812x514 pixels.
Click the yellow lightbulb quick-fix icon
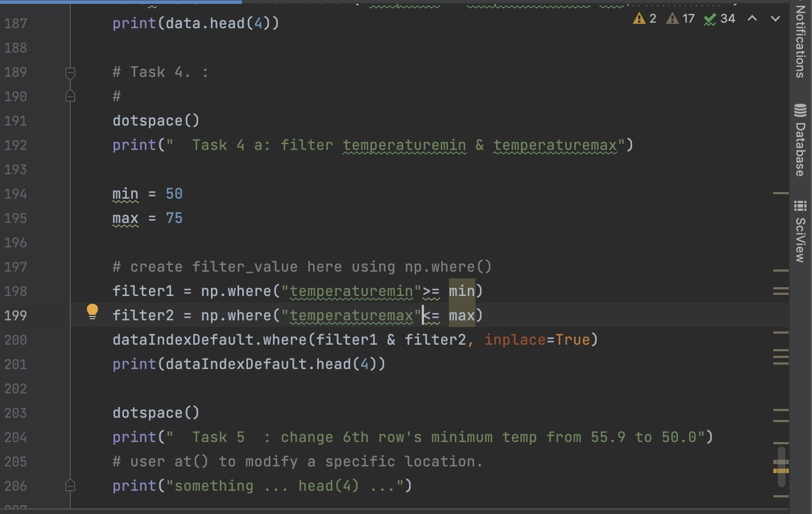pyautogui.click(x=92, y=311)
